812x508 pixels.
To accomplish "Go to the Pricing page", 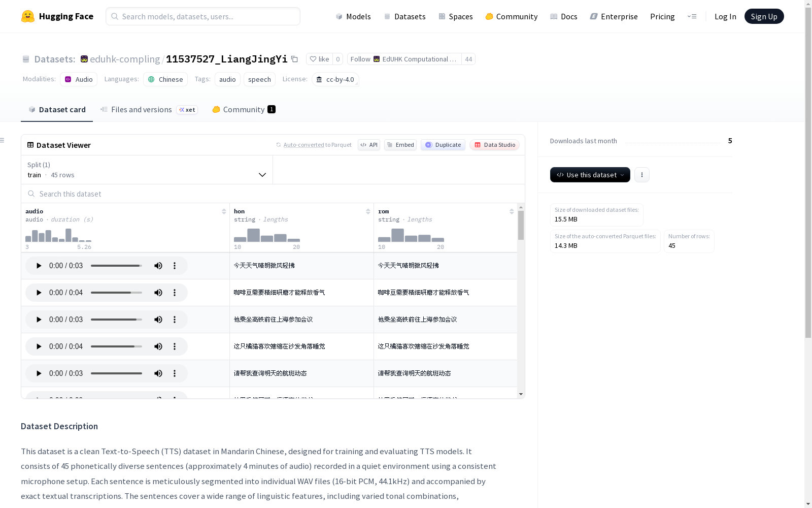I will (662, 16).
